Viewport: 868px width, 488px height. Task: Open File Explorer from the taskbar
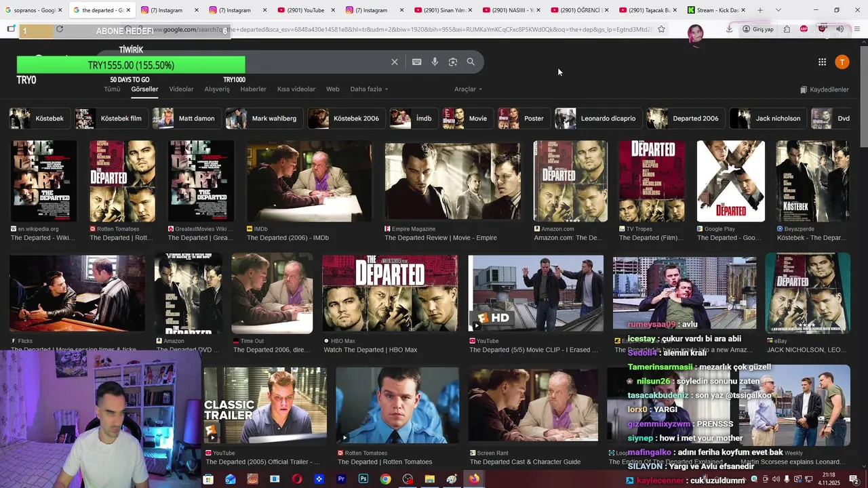(429, 479)
